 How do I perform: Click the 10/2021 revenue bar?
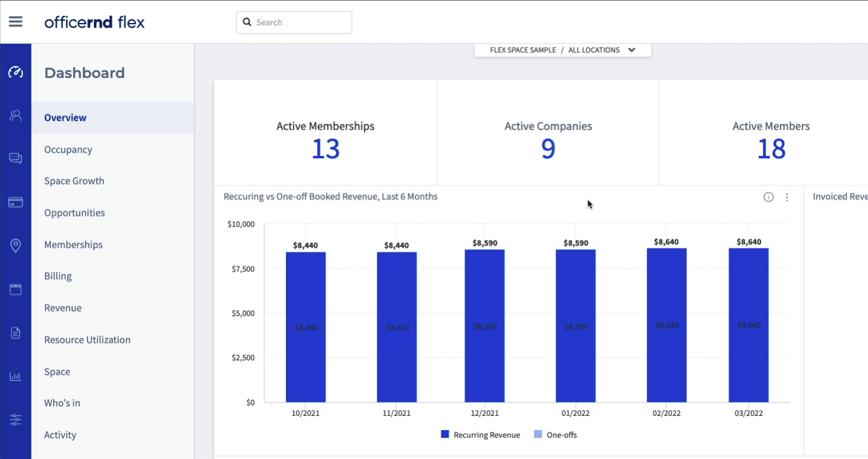click(x=306, y=327)
